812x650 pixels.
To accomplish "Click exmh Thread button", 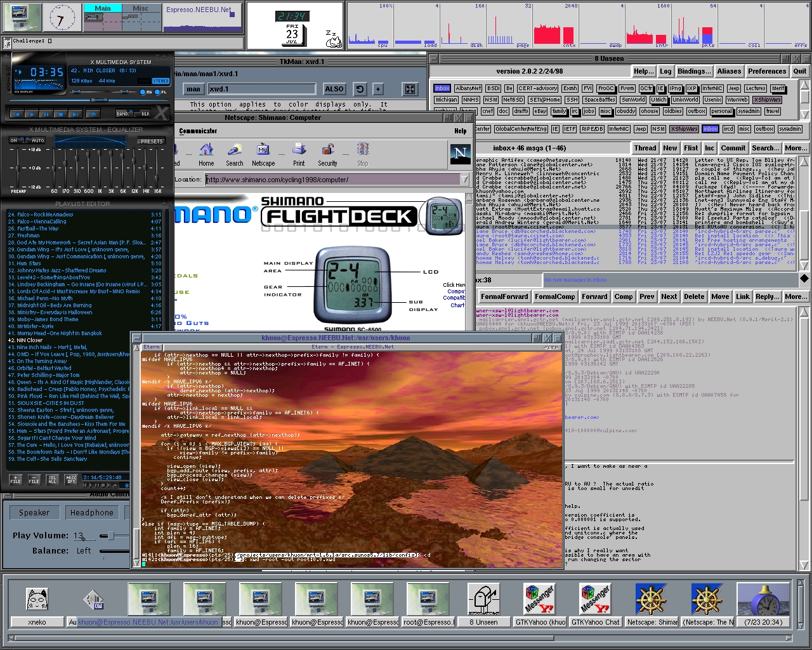I will [x=645, y=148].
